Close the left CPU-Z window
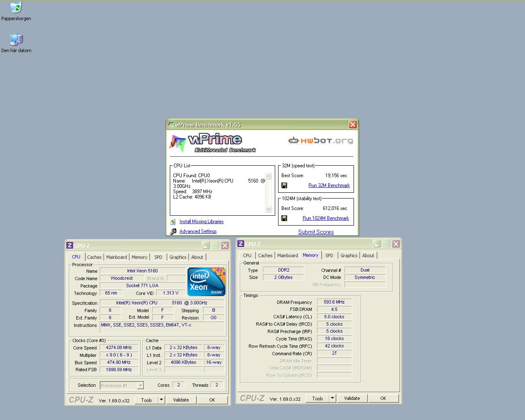The width and height of the screenshot is (525, 420). (225, 245)
